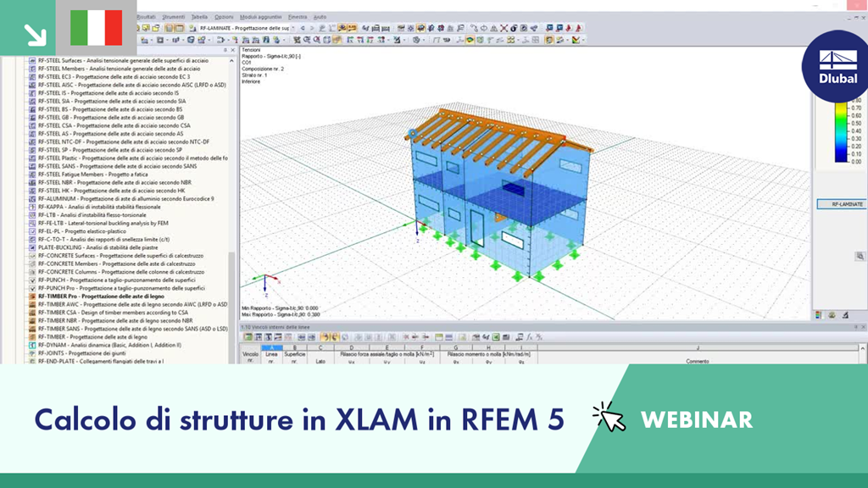868x488 pixels.
Task: Go to previous module with left arrow
Action: tap(303, 28)
